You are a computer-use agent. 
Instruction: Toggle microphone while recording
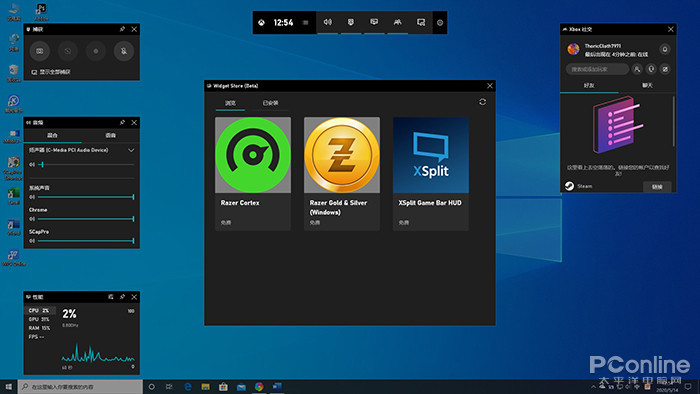coord(124,51)
